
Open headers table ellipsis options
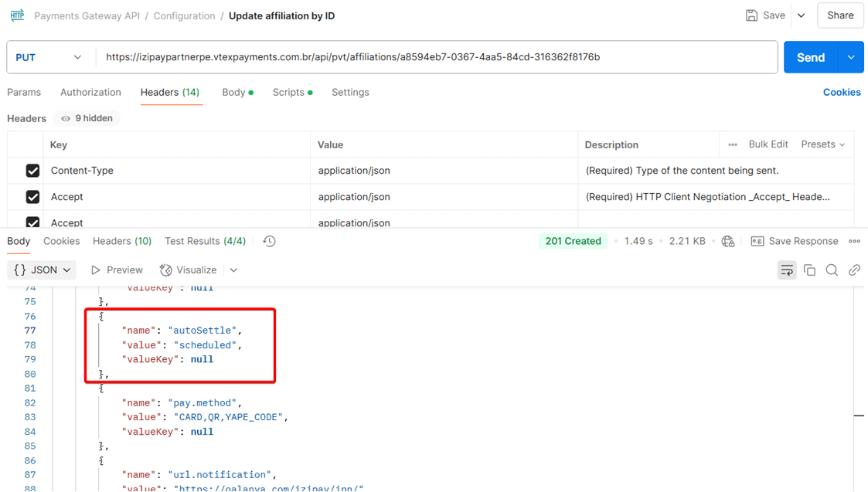pos(733,144)
